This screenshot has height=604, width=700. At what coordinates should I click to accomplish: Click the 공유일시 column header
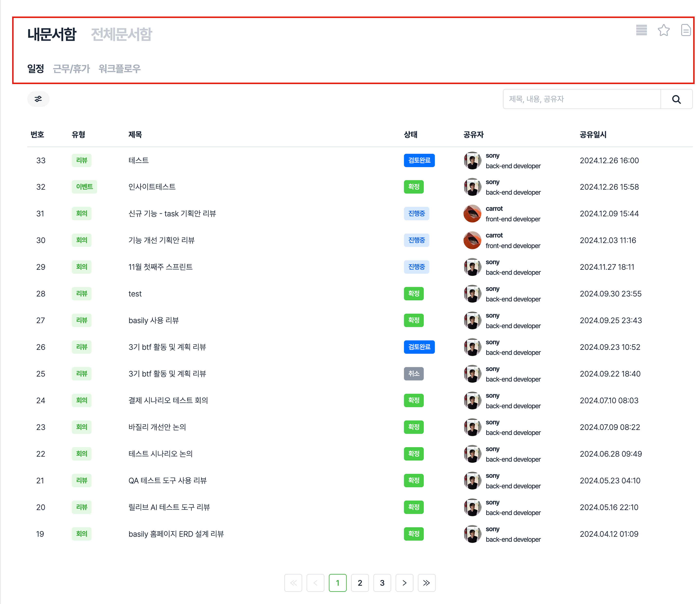coord(593,135)
